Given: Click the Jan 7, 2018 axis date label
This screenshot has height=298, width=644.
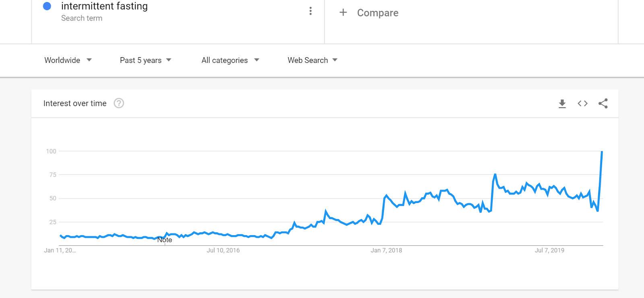Looking at the screenshot, I should (x=386, y=250).
